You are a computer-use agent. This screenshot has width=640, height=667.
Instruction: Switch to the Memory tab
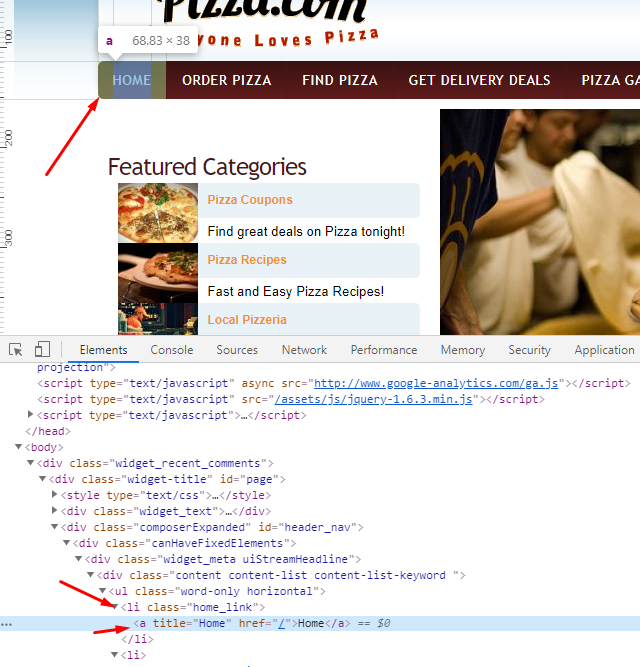463,350
